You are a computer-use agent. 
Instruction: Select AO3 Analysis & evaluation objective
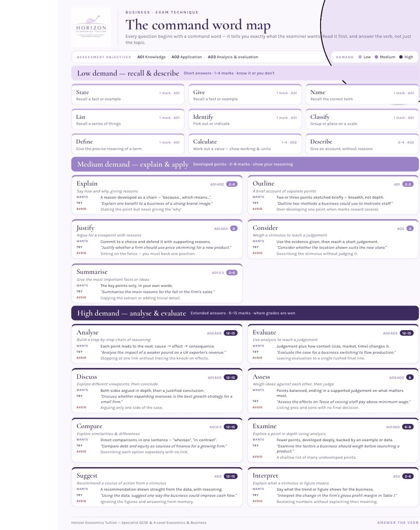click(x=233, y=57)
